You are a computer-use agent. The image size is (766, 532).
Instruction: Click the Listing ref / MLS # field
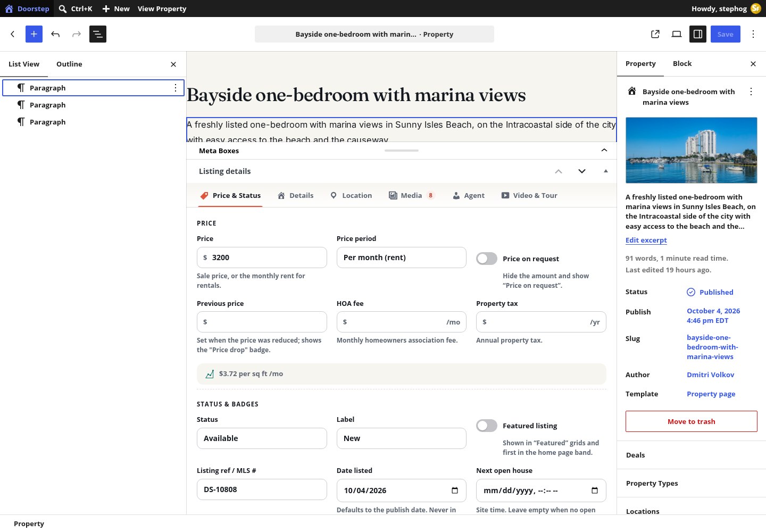pos(262,489)
